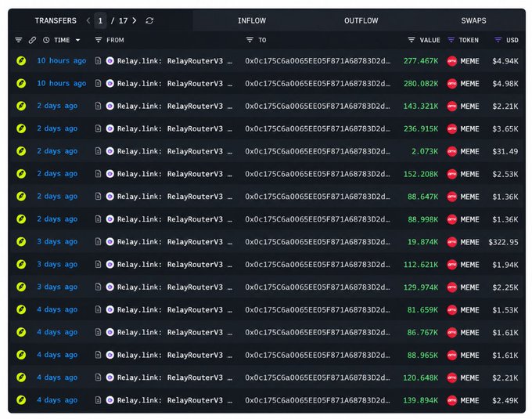
Task: Click yellow chain icon in 19.874K row
Action: click(21, 242)
